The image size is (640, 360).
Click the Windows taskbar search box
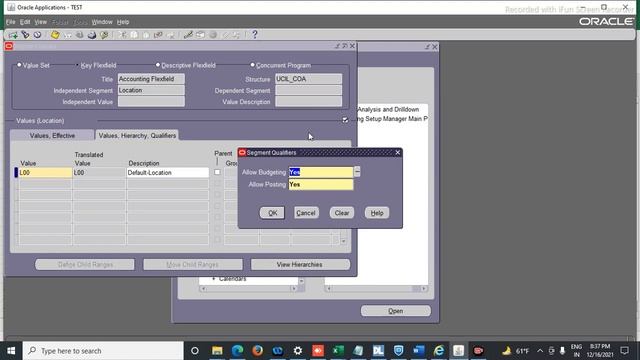pos(103,351)
